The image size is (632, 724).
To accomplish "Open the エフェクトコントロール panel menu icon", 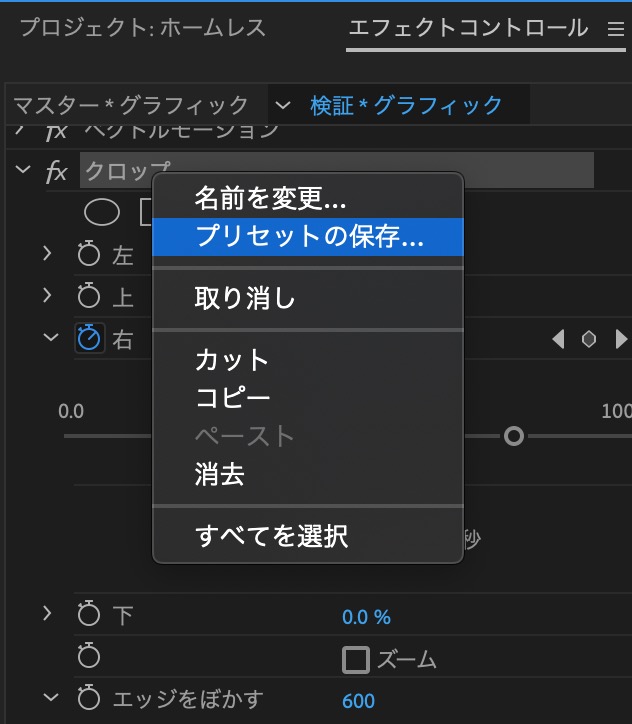I will (615, 29).
